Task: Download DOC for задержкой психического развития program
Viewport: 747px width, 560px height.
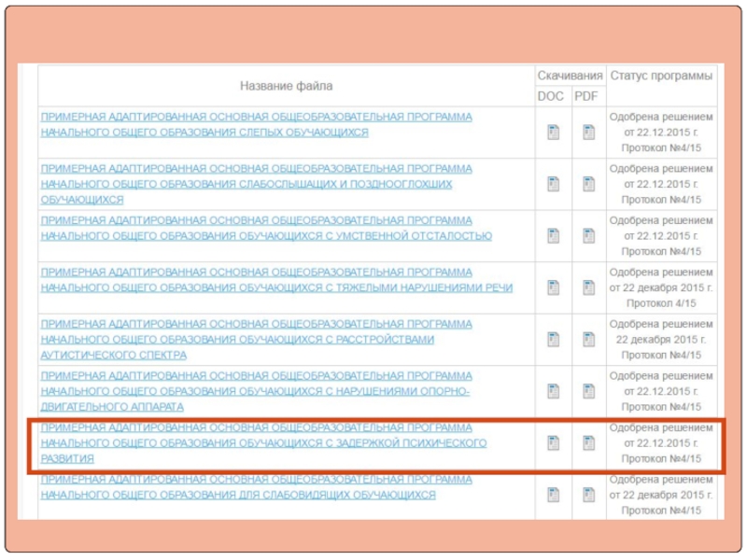Action: (553, 443)
